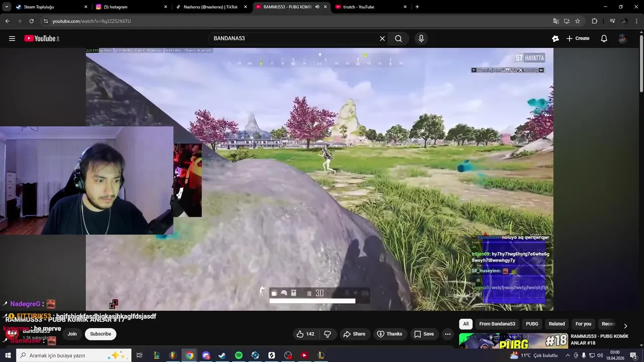Open Windows Task View
The height and width of the screenshot is (362, 644).
click(x=139, y=355)
